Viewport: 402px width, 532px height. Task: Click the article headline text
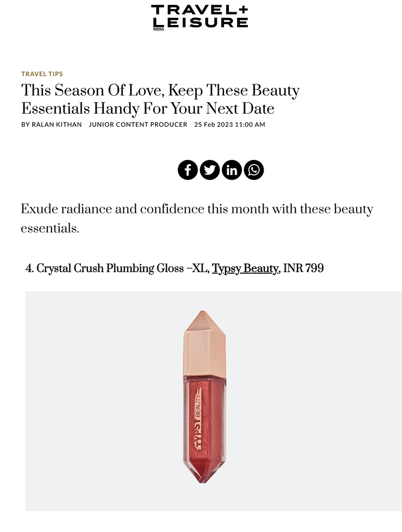[x=160, y=99]
